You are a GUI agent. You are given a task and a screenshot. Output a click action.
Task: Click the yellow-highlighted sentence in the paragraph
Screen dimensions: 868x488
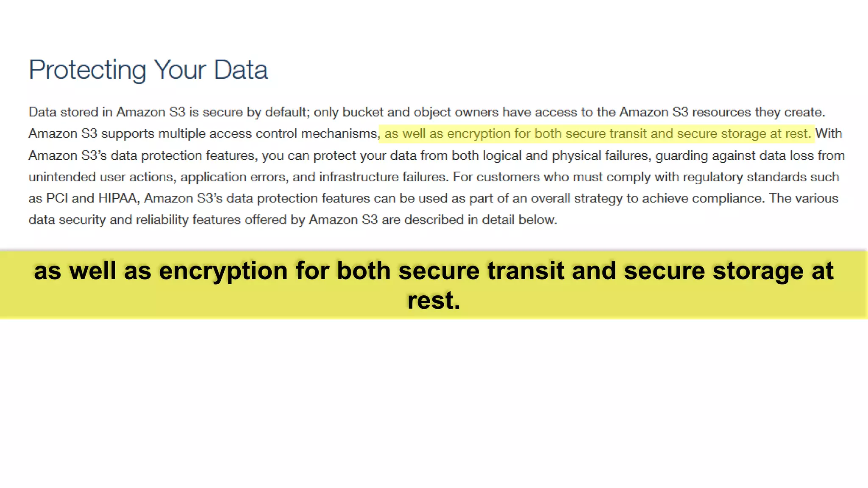click(x=597, y=134)
